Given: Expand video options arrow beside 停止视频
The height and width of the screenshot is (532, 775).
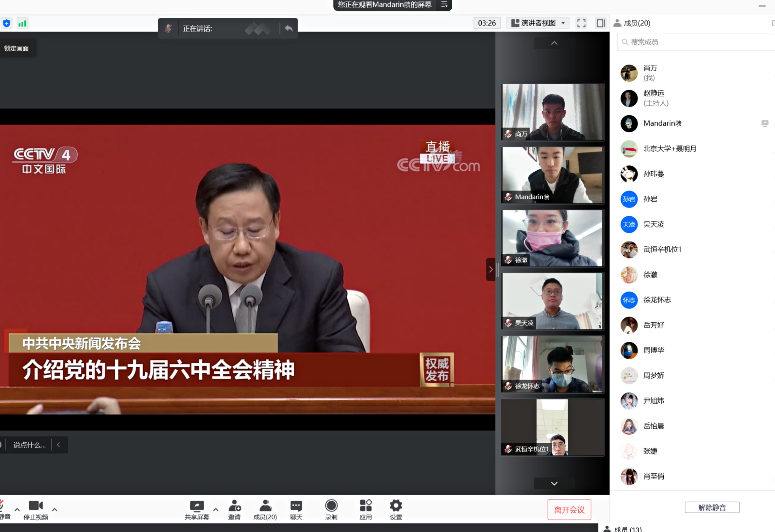Looking at the screenshot, I should (55, 509).
